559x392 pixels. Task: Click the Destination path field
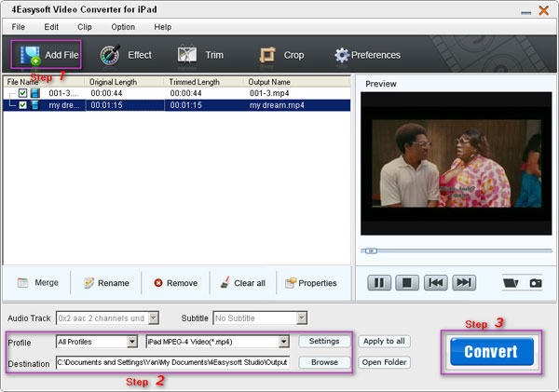point(172,362)
